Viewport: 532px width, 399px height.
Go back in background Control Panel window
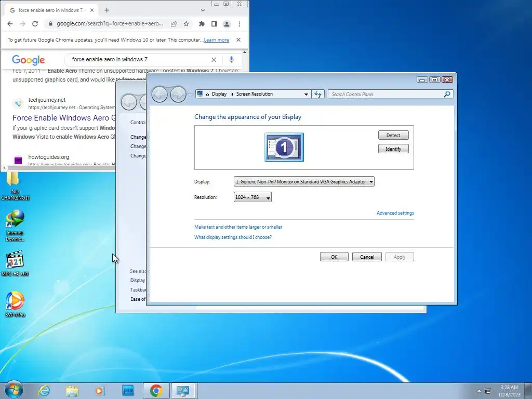pyautogui.click(x=129, y=102)
